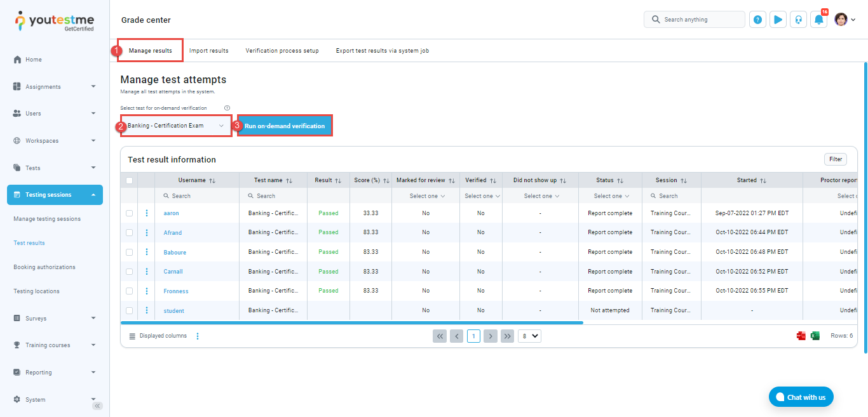Open the support headset icon

click(x=798, y=20)
